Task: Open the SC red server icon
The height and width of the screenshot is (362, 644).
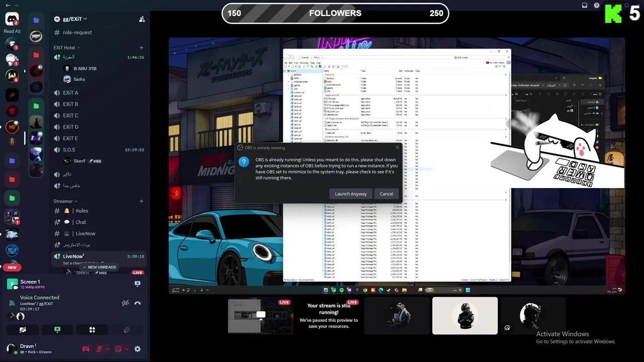Action: (12, 111)
